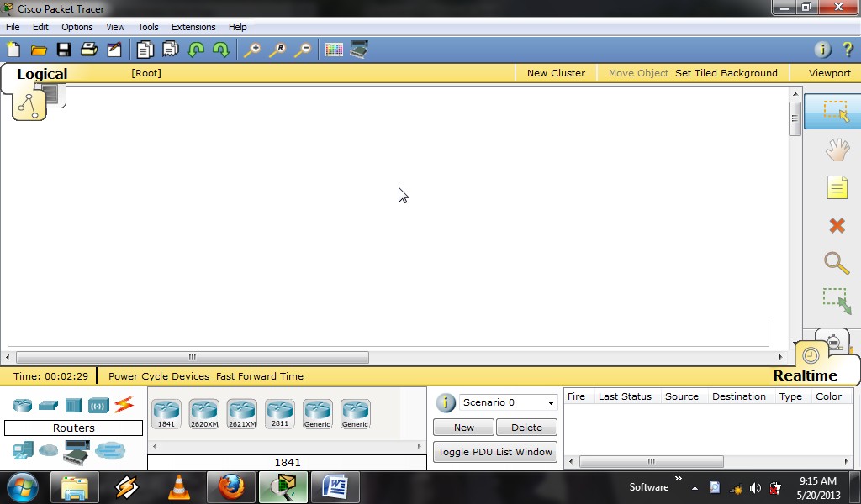
Task: Navigate to the logical topology tree icon
Action: tap(29, 106)
